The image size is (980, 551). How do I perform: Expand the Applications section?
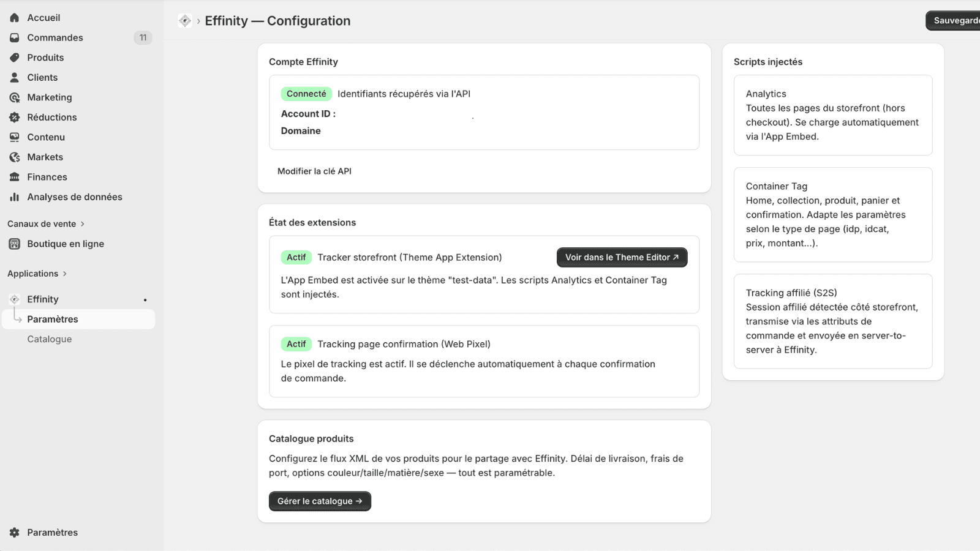click(x=37, y=274)
